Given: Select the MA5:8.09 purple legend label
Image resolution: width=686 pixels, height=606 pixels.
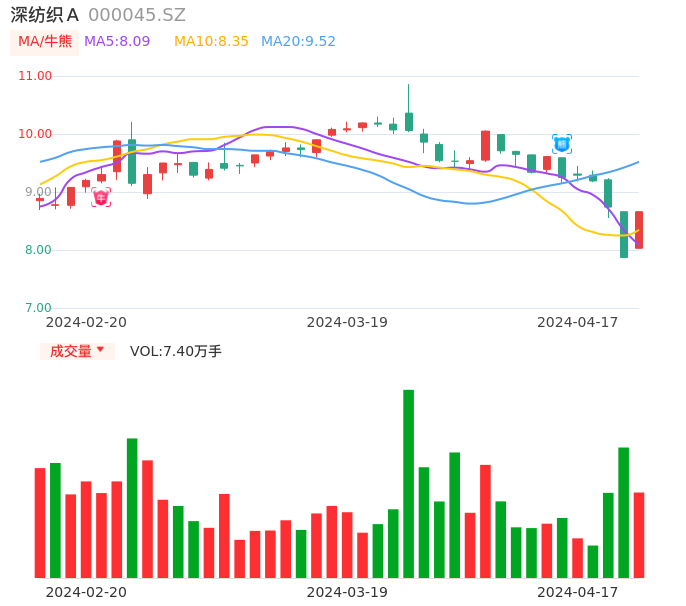Looking at the screenshot, I should coord(117,42).
